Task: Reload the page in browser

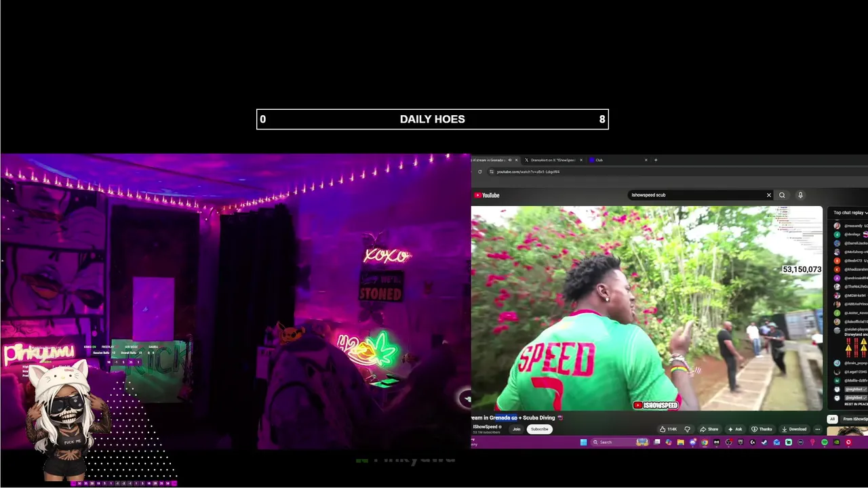Action: [x=480, y=171]
